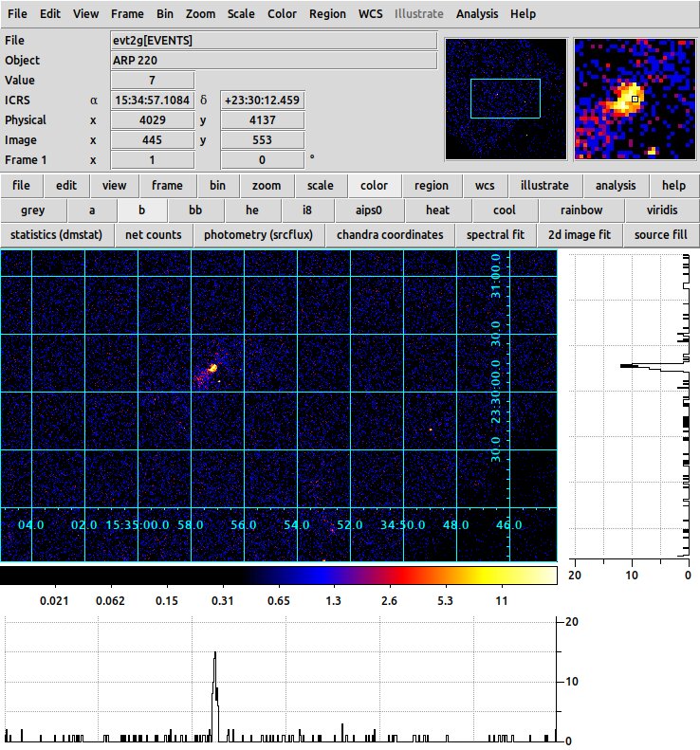
Task: Click the 'bin' buttonbar item
Action: coord(217,186)
